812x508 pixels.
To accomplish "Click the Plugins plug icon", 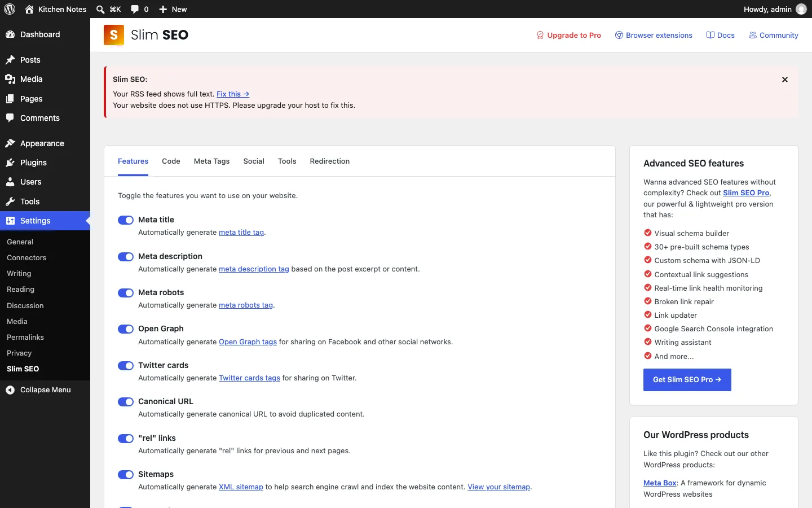I will (x=10, y=163).
